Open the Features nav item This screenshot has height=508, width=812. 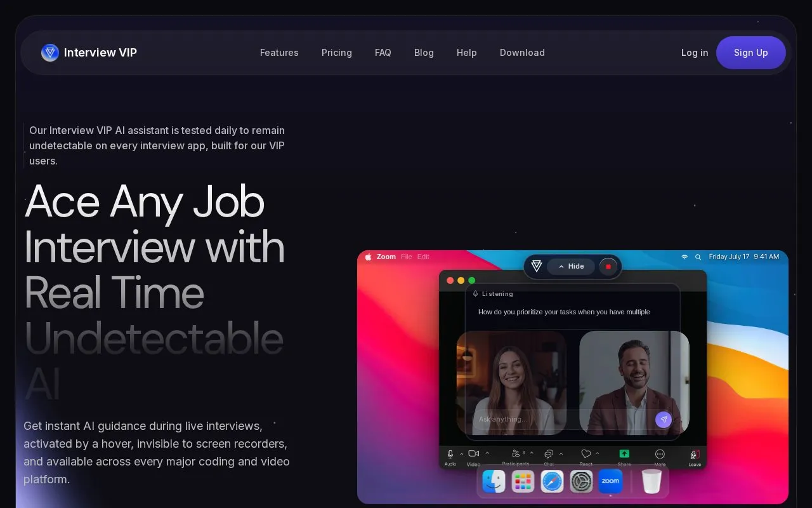click(279, 53)
